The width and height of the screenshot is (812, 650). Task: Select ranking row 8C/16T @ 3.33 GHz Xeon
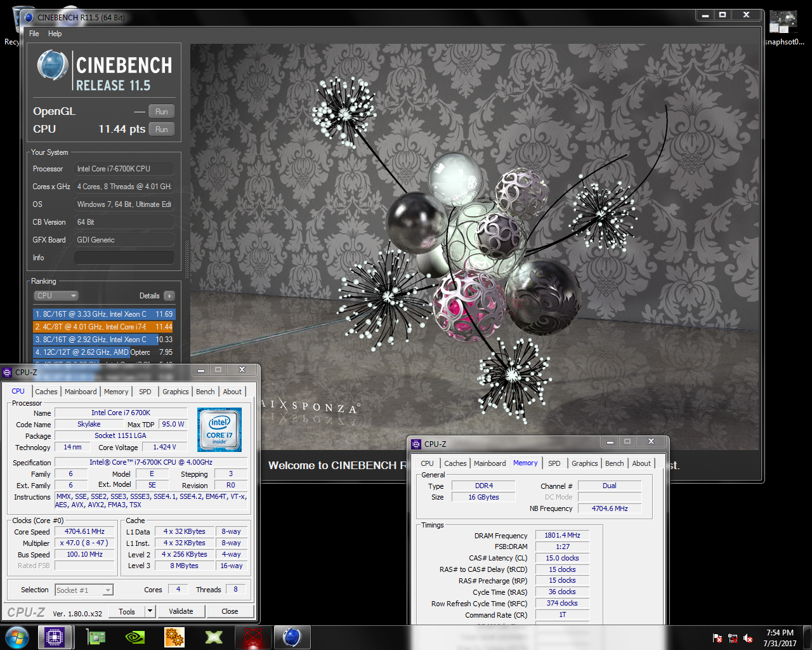tap(103, 314)
